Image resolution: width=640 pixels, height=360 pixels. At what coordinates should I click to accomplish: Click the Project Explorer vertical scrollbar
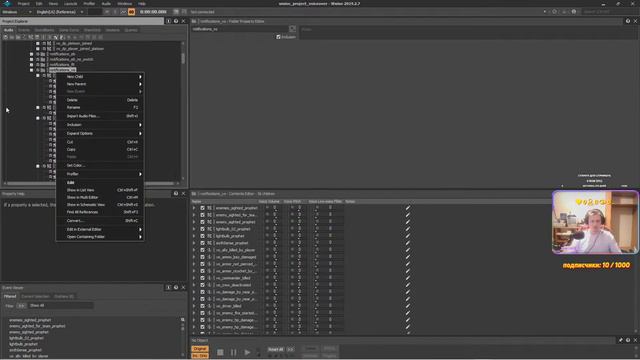coord(183,58)
